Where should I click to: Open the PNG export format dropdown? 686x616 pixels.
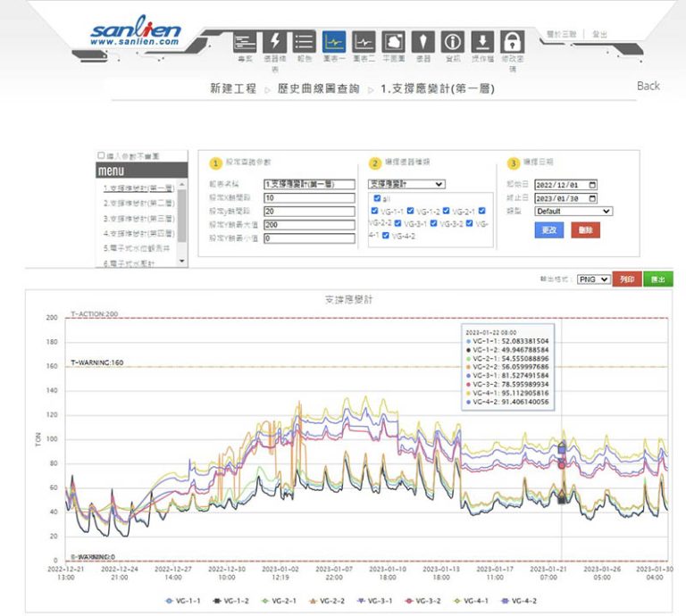(x=593, y=279)
